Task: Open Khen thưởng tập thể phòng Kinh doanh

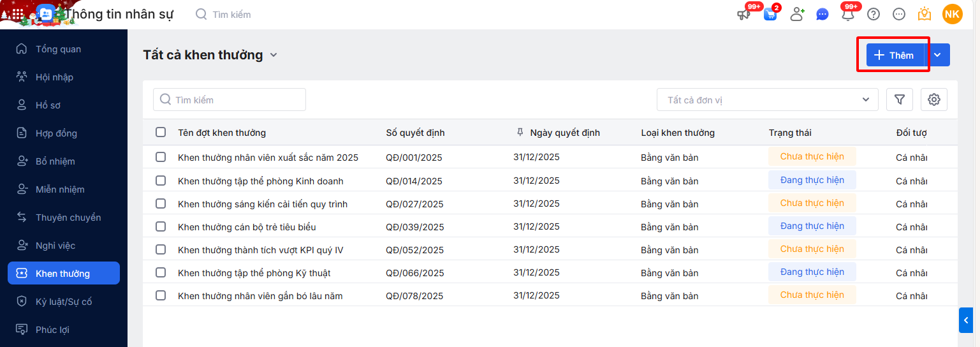Action: (x=260, y=181)
